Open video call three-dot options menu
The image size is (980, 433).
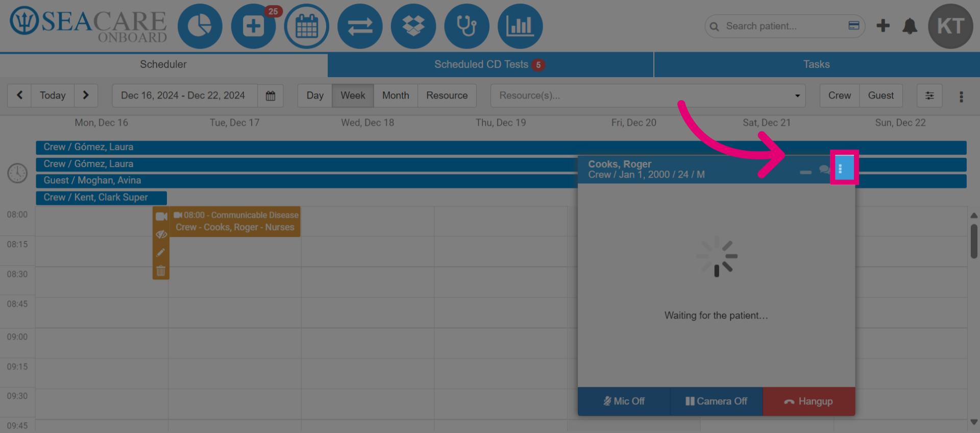coord(840,169)
